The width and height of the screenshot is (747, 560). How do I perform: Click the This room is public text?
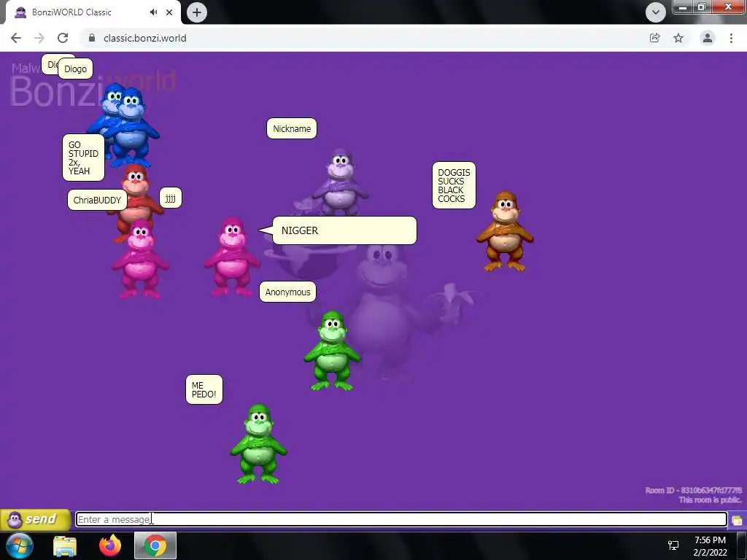click(710, 500)
